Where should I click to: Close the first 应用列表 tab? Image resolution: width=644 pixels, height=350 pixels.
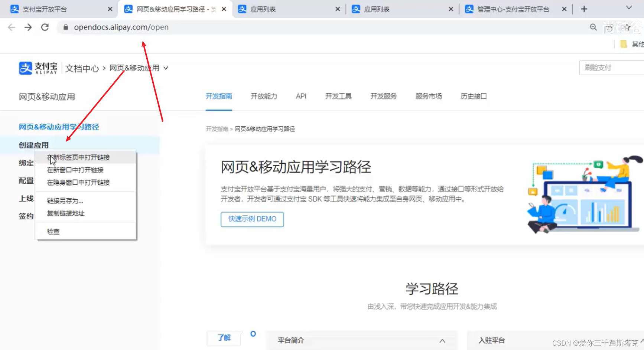click(x=338, y=9)
